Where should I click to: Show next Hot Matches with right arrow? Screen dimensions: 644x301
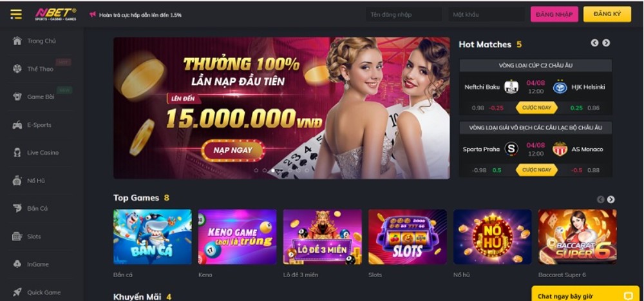point(606,43)
